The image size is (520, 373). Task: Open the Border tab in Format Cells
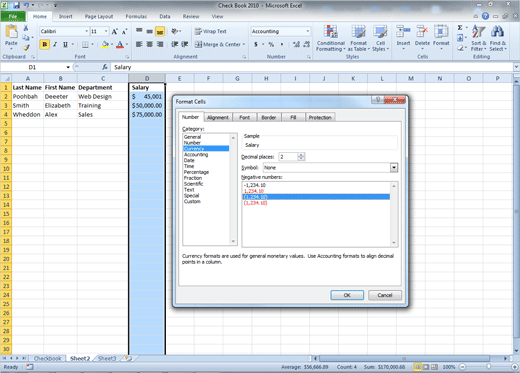[x=269, y=117]
